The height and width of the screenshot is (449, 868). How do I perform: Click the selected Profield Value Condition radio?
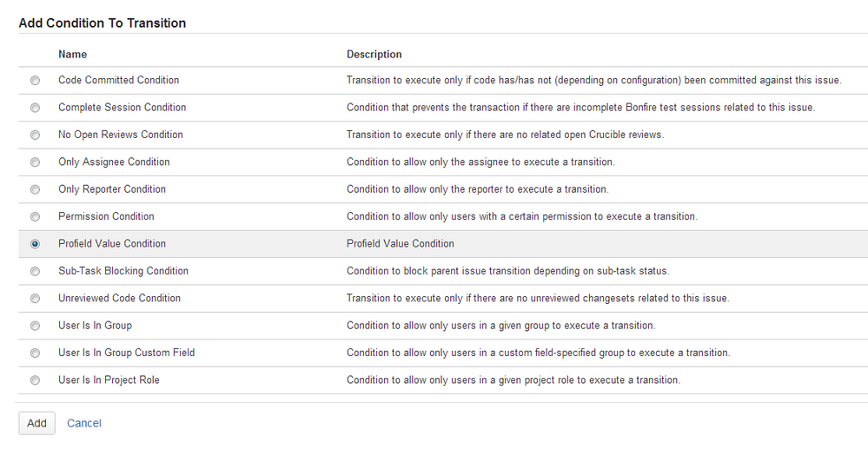pyautogui.click(x=35, y=244)
